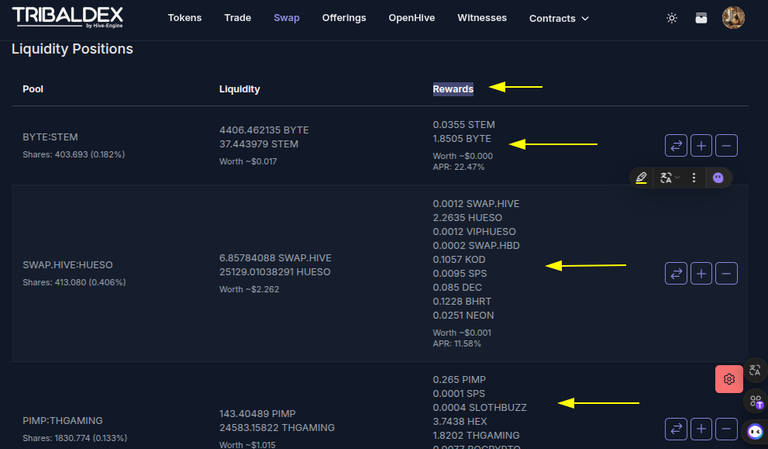Click the Tribaldex logo

(68, 18)
